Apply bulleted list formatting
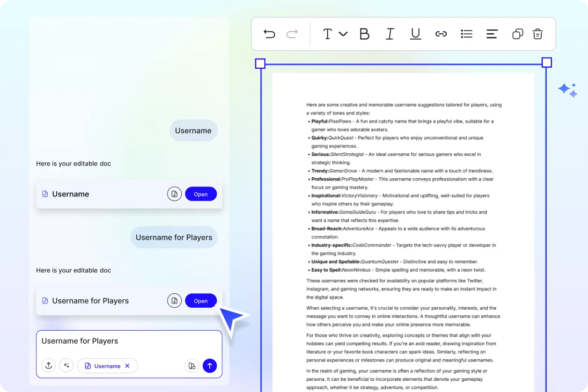 [466, 34]
